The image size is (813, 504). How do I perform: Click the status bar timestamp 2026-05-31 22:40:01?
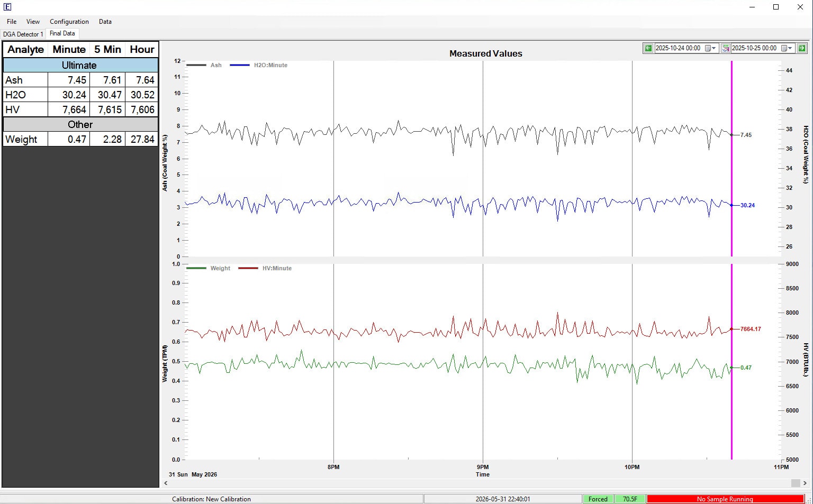point(503,499)
